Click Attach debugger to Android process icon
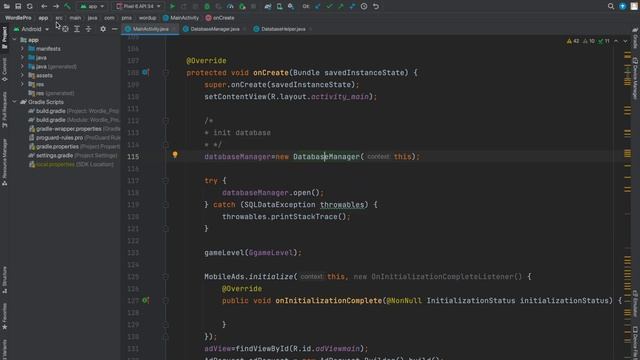The image size is (640, 360). click(242, 7)
